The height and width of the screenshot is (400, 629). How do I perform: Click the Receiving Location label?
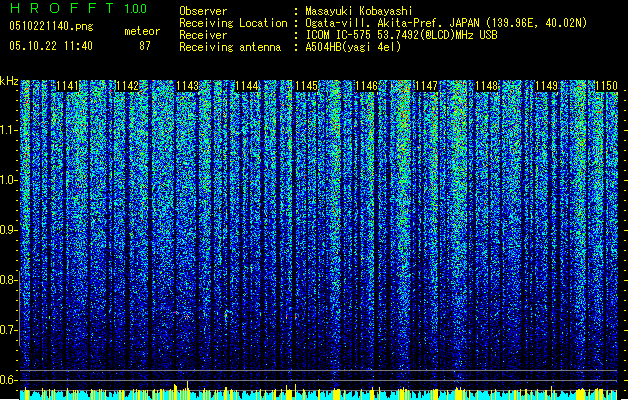[233, 23]
